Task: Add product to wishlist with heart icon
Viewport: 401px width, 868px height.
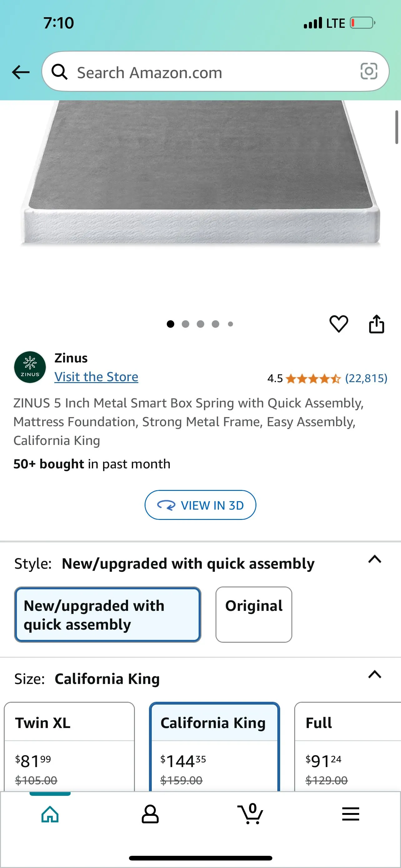Action: pos(338,324)
